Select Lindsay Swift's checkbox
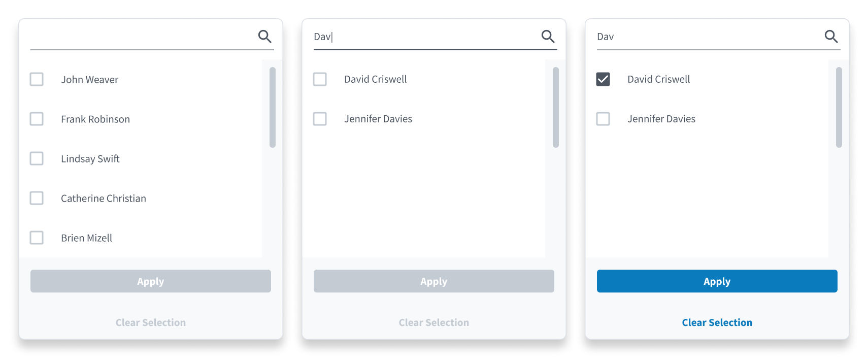The height and width of the screenshot is (358, 868). (x=37, y=158)
